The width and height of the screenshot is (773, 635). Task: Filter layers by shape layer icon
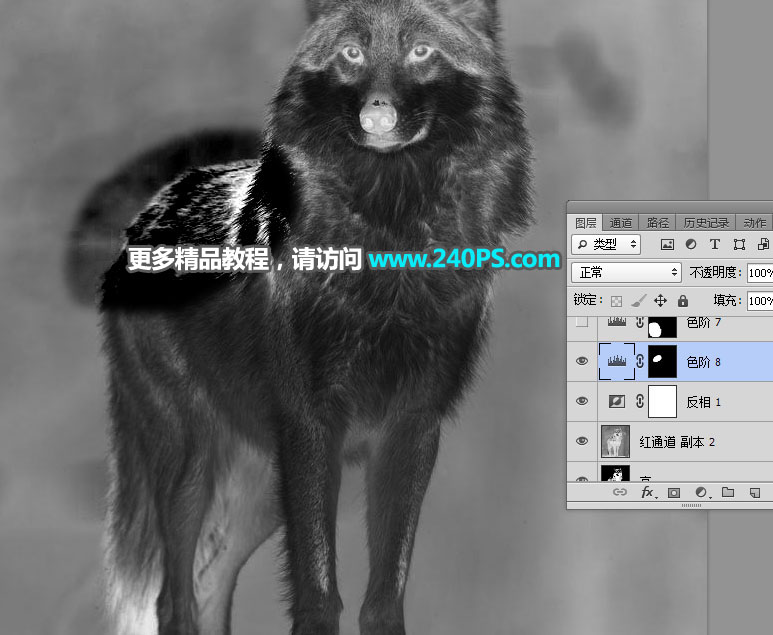[x=739, y=245]
